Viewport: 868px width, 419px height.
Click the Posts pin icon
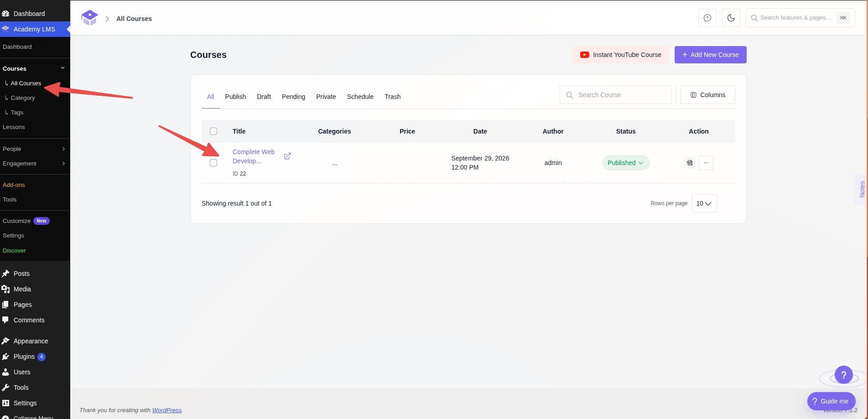[5, 274]
